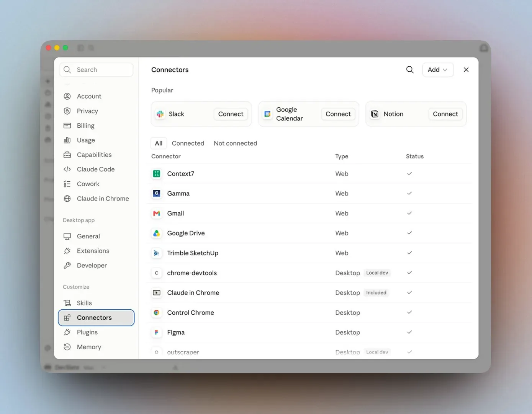Select the Google Drive connector name
The height and width of the screenshot is (414, 532).
(x=186, y=233)
